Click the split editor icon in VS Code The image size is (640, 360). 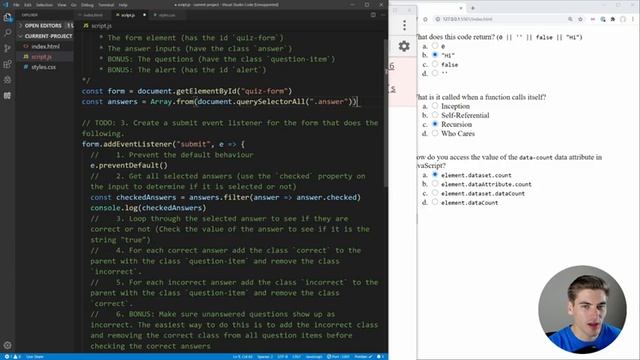(373, 15)
